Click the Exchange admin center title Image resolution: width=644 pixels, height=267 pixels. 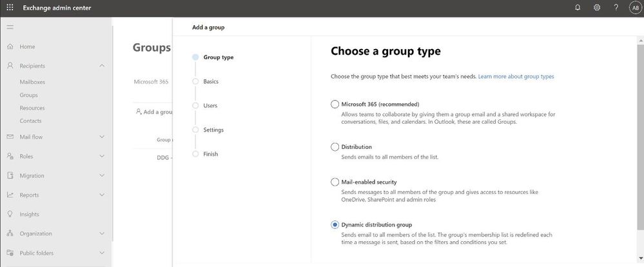(x=57, y=8)
